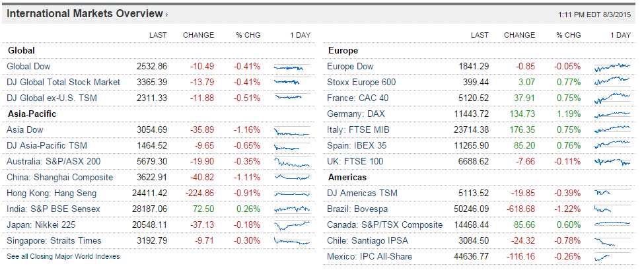Select Singapore: Straits Times index
Image resolution: width=644 pixels, height=276 pixels.
point(52,240)
